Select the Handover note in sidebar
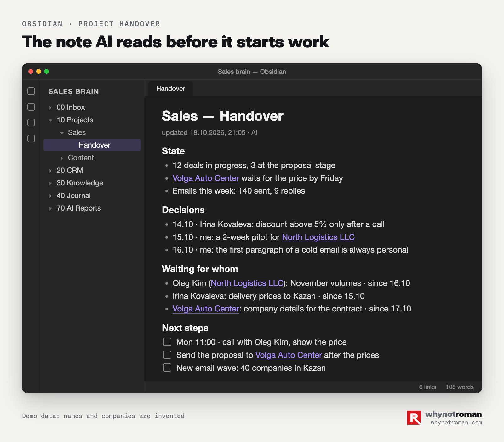Viewport: 504px width, 442px height. tap(92, 145)
